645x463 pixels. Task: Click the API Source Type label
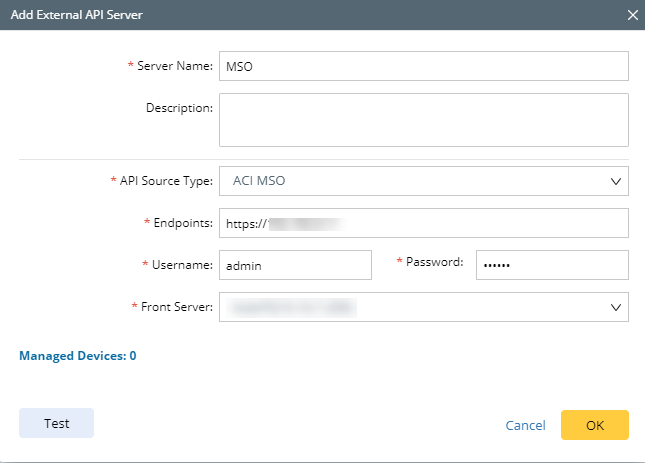[164, 181]
